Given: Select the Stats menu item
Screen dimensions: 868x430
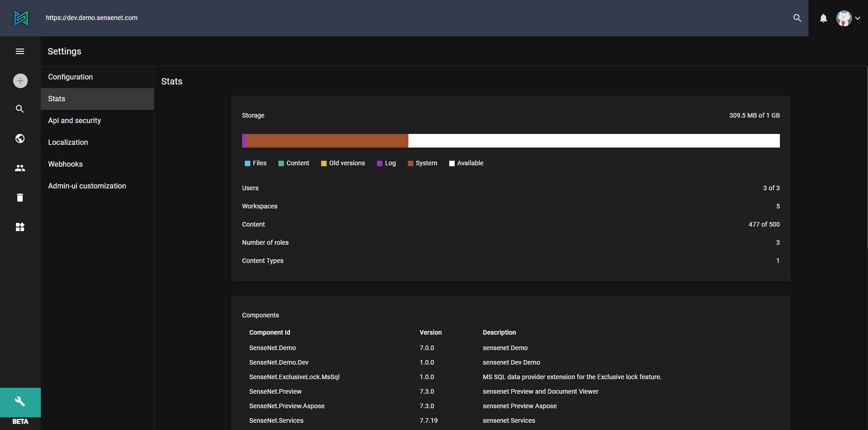Looking at the screenshot, I should (97, 99).
